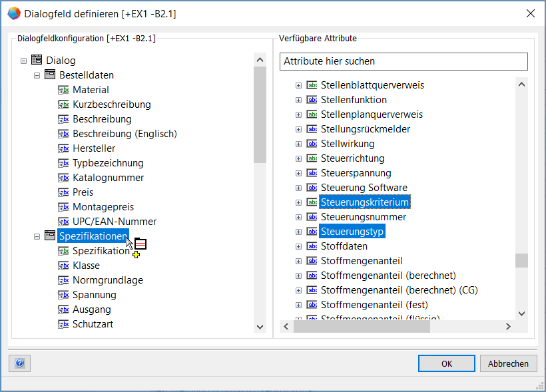Click the Dialog root node icon
Image resolution: width=546 pixels, height=392 pixels.
37,61
